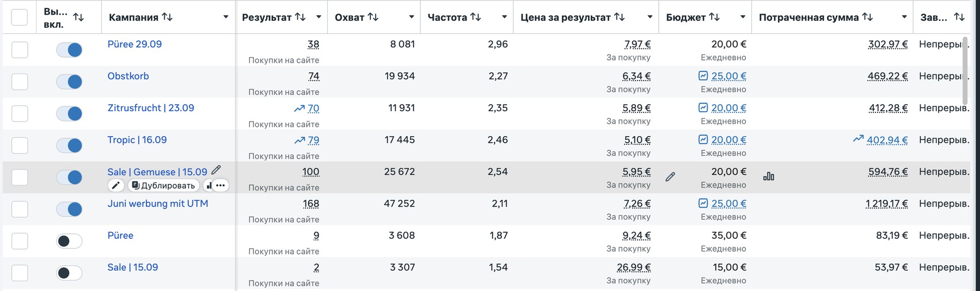Click budget schedule icon in Obstkorb row
Viewport: 980px width, 291px height.
[x=703, y=76]
